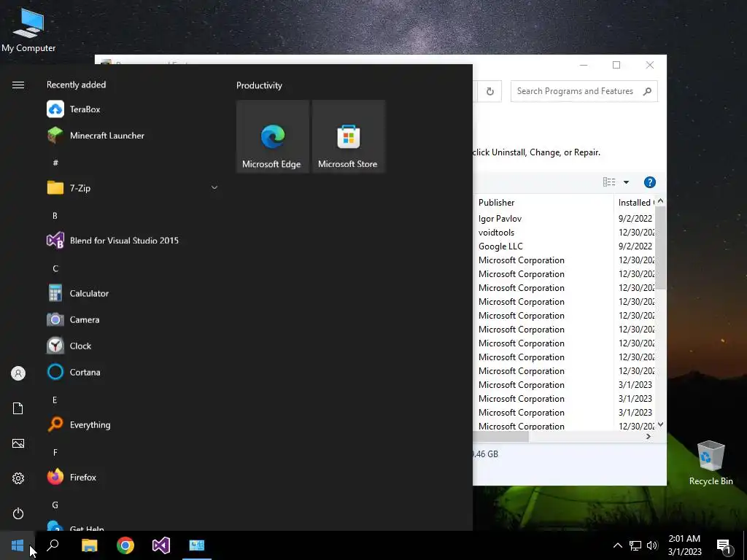
Task: Open taskbar Search magnifier
Action: [53, 545]
